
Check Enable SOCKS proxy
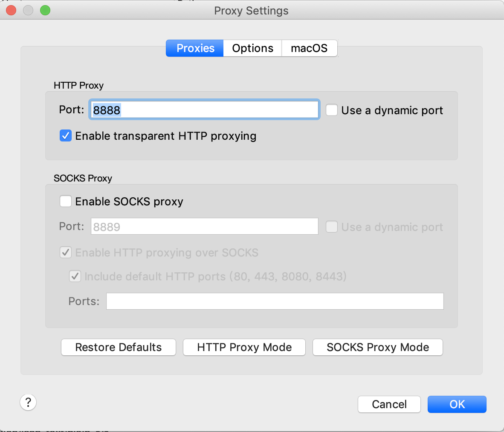pyautogui.click(x=66, y=202)
